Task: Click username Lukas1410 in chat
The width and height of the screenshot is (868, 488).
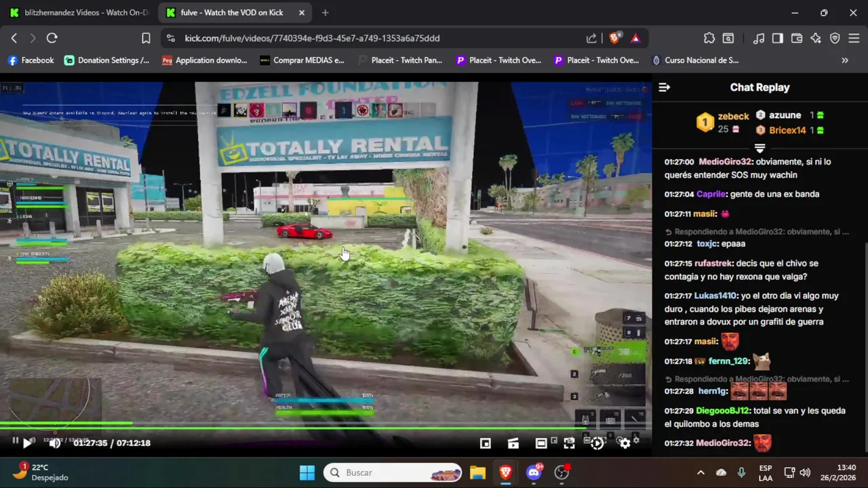Action: coord(715,296)
